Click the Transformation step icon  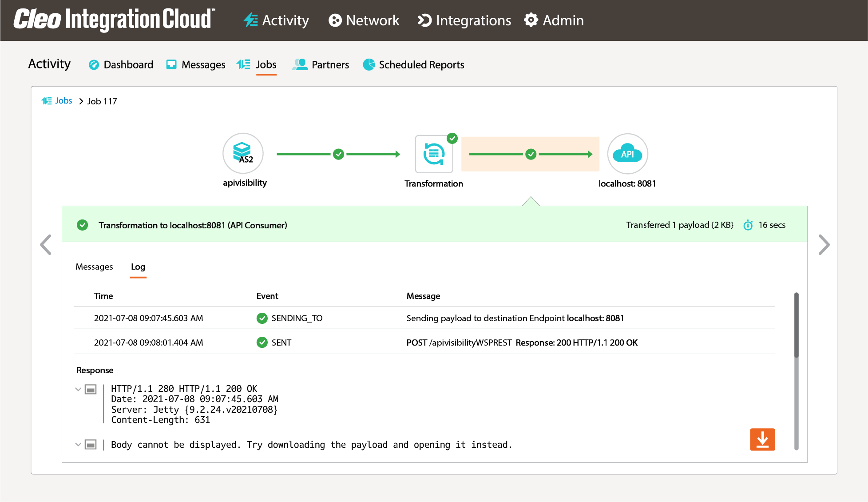point(433,154)
